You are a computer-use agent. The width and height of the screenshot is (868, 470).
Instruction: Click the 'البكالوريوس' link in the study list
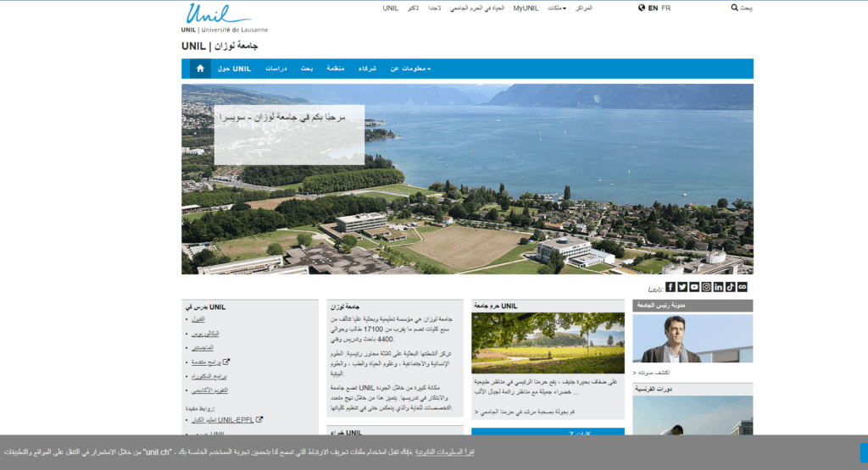195,334
